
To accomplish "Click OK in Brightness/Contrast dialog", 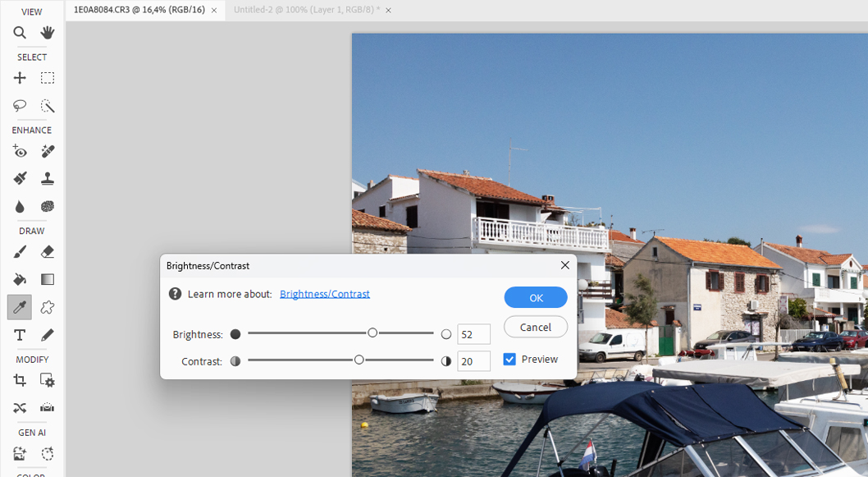I will pos(536,297).
